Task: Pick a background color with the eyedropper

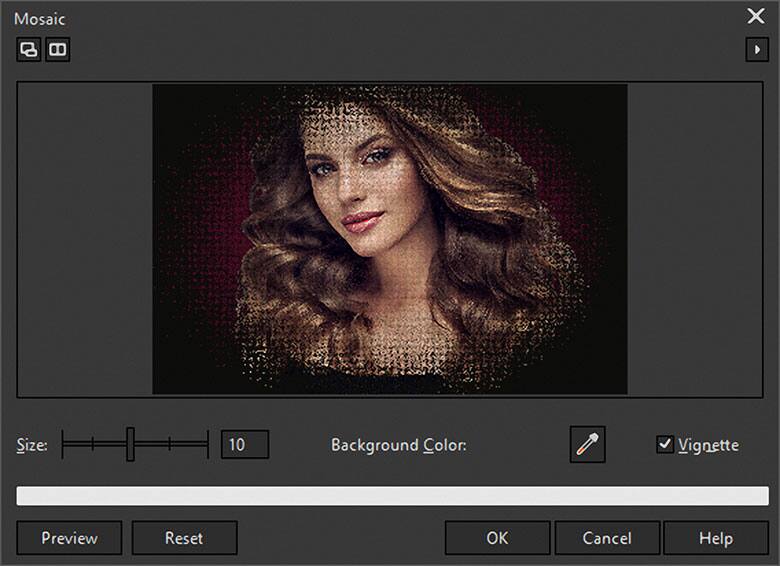Action: click(x=587, y=444)
